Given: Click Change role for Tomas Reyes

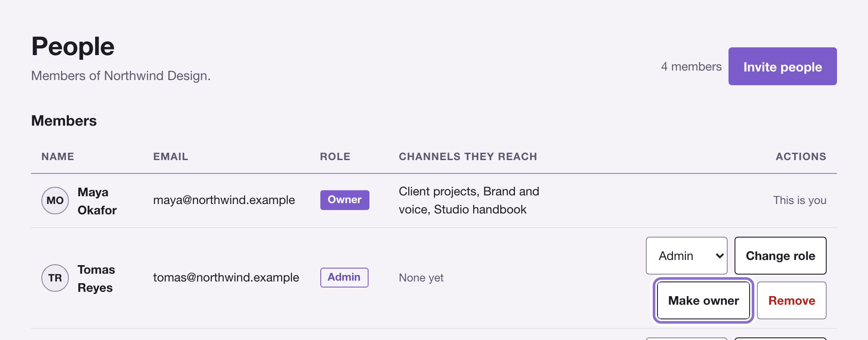Looking at the screenshot, I should point(780,256).
